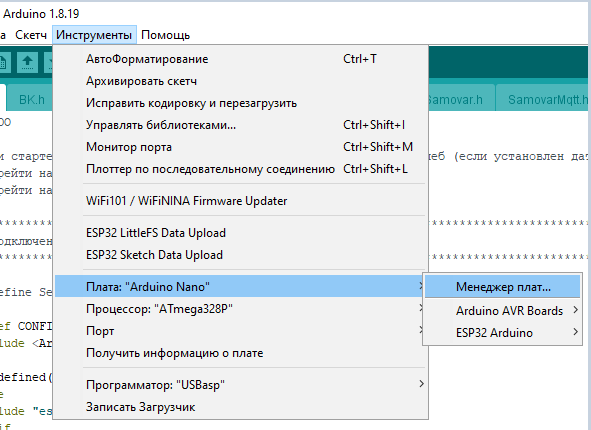Open the Скетч menu
This screenshot has height=430, width=591.
pos(31,35)
